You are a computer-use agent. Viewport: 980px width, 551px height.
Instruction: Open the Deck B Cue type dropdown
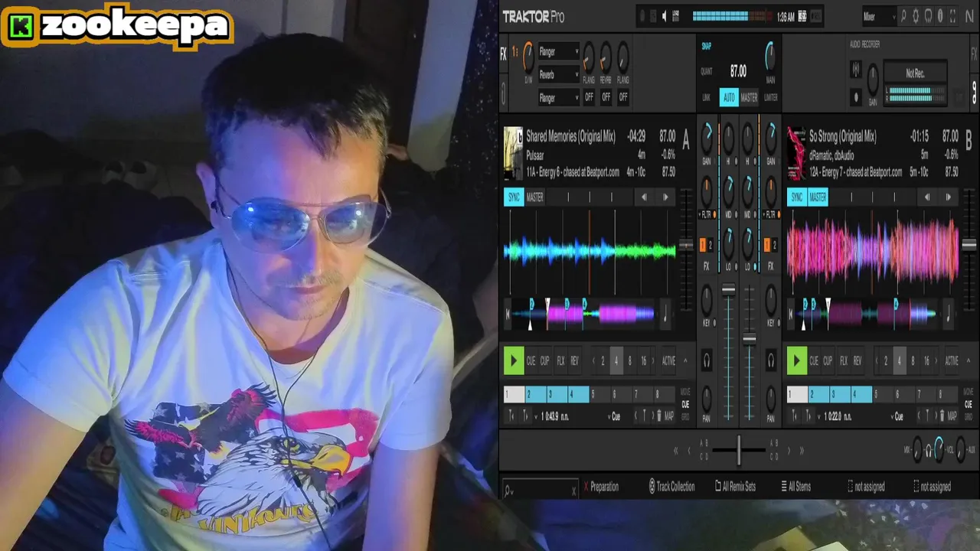898,417
